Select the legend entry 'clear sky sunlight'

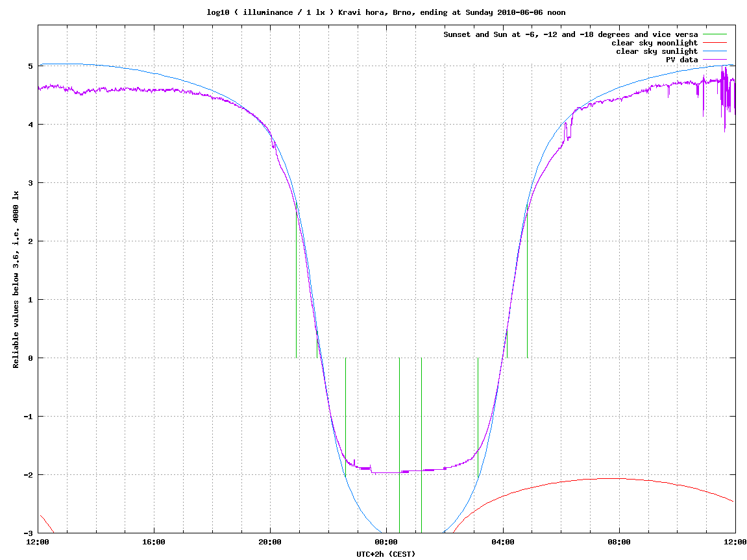point(657,51)
